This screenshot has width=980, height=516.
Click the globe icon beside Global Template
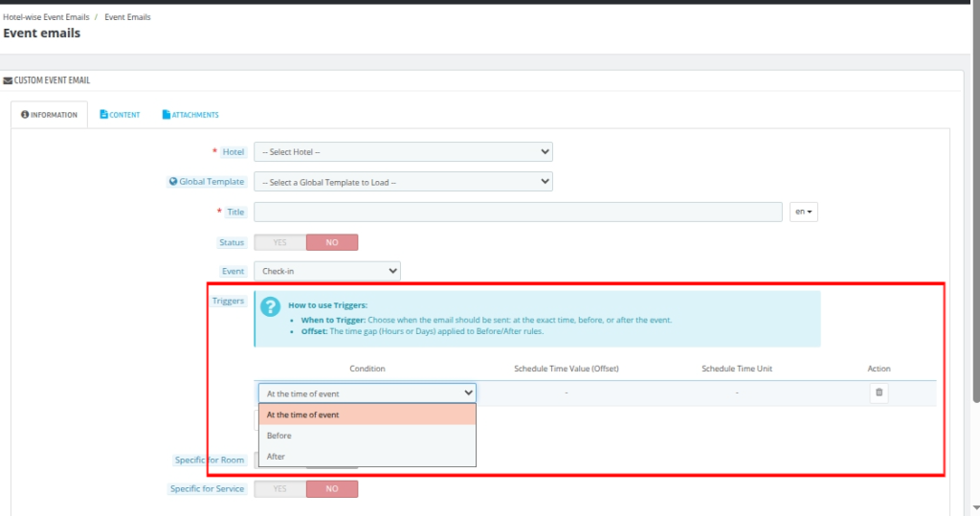[173, 182]
